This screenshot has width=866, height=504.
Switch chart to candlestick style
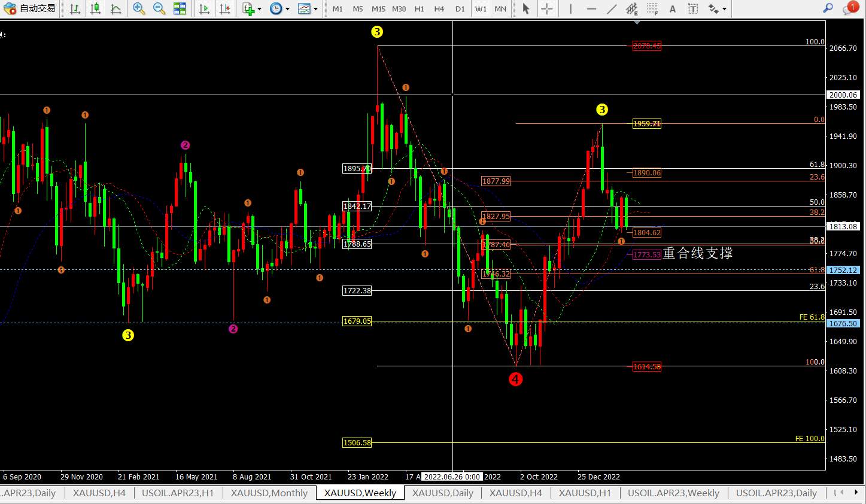coord(96,8)
